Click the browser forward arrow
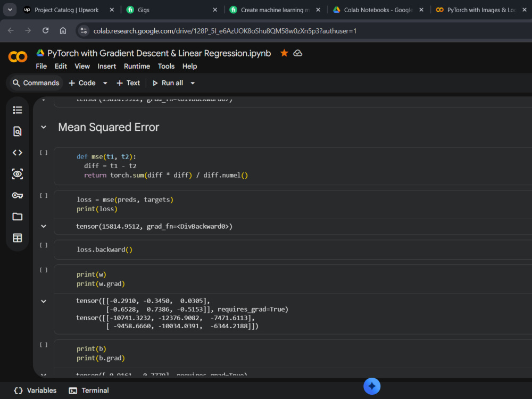This screenshot has width=532, height=399. (28, 30)
